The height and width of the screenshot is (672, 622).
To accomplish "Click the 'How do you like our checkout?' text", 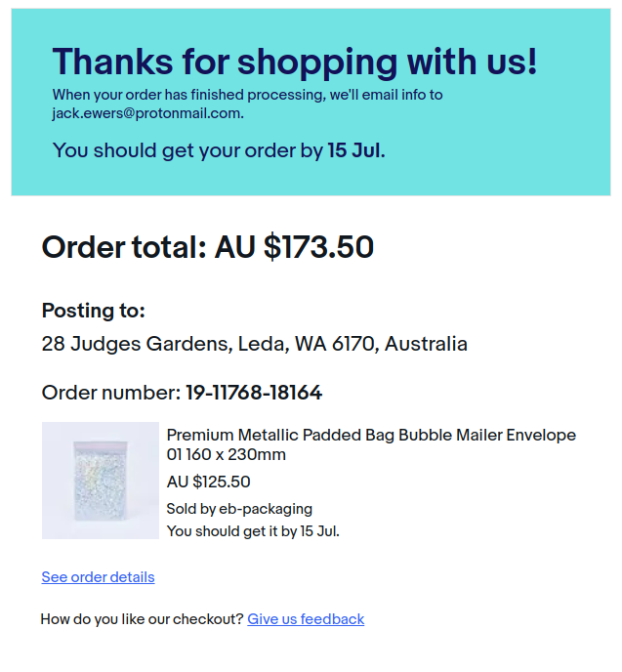I will click(x=142, y=619).
